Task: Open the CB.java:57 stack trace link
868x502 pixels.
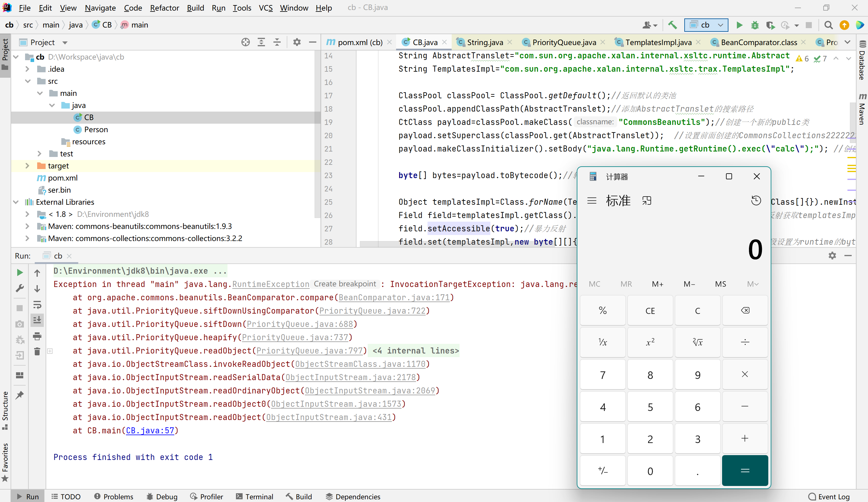Action: coord(150,430)
